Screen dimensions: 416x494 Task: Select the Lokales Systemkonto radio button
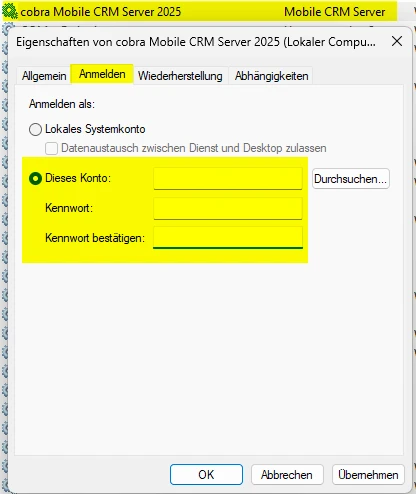click(35, 129)
